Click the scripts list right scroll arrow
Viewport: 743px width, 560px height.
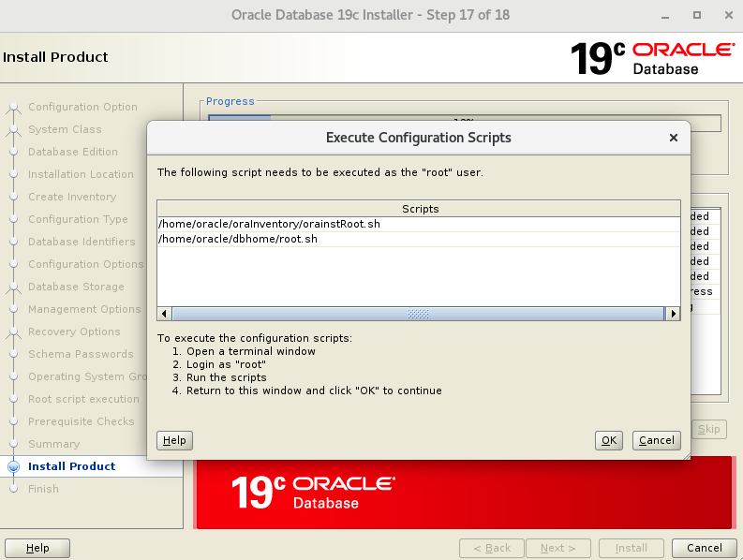tap(673, 314)
